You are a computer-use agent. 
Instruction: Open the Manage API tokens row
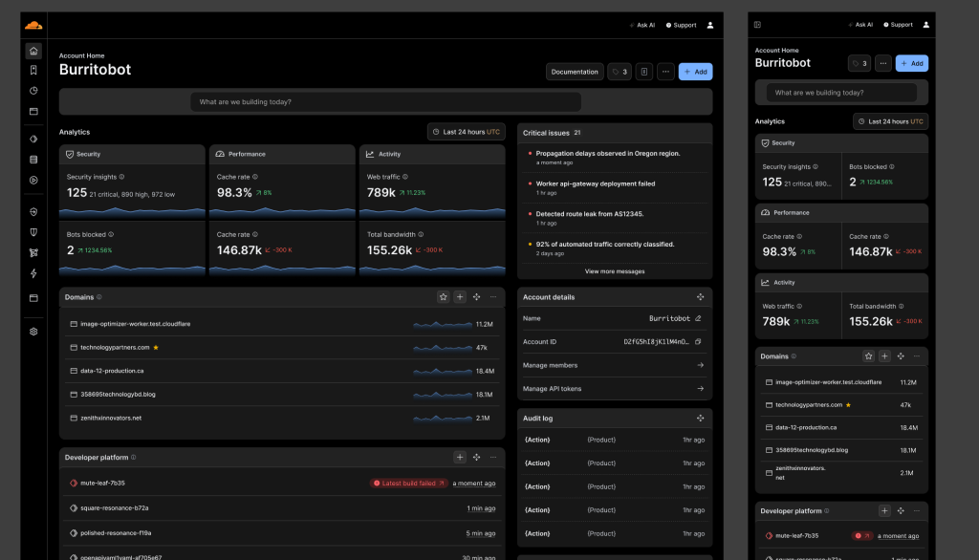(x=614, y=388)
